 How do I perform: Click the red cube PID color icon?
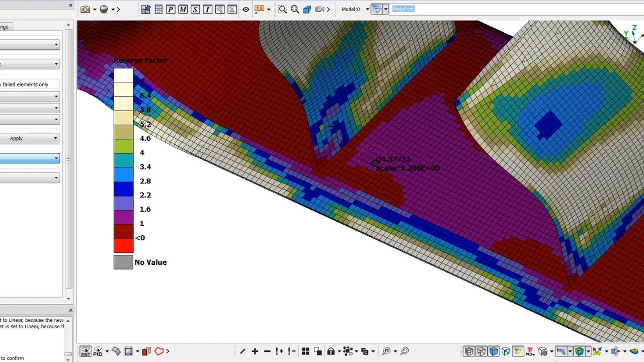529,351
